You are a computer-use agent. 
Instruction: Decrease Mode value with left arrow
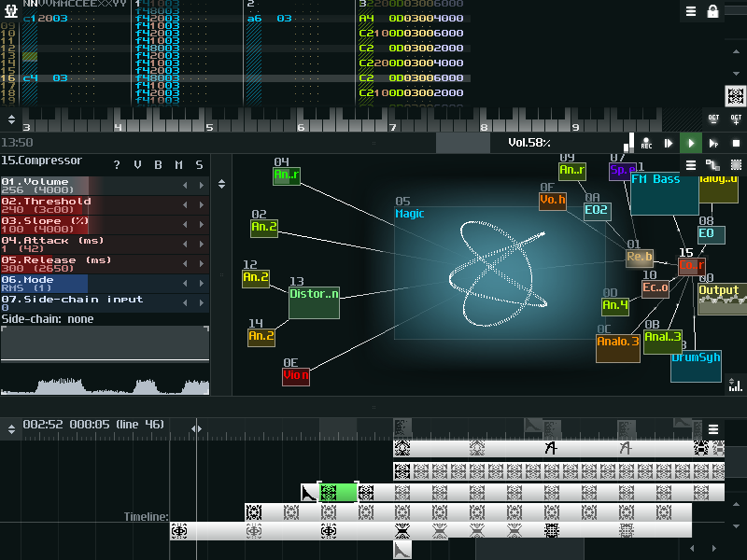(x=184, y=284)
